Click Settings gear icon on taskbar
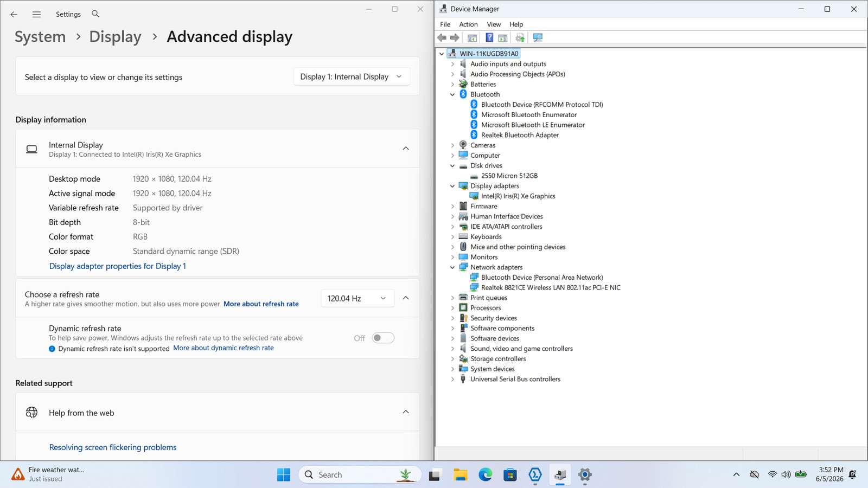Screen dimensions: 868x488 pos(585,475)
